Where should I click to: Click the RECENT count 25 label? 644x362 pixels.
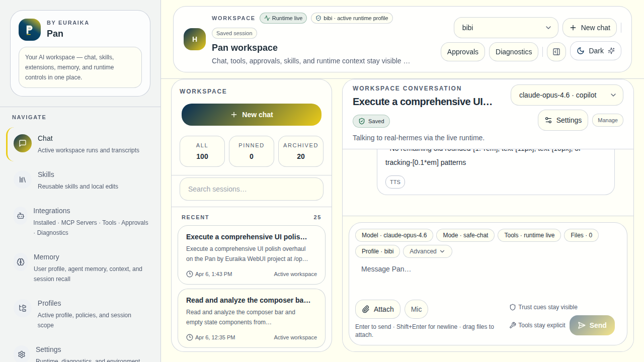pos(317,217)
